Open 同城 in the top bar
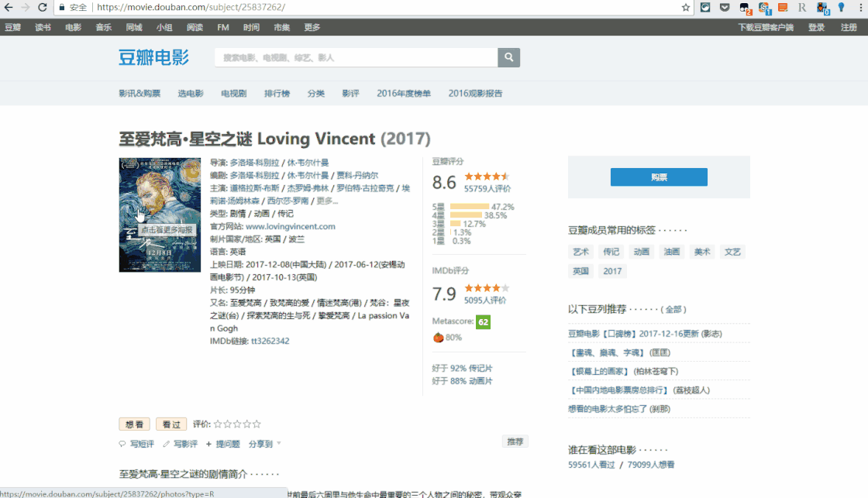Image resolution: width=868 pixels, height=498 pixels. pos(134,27)
